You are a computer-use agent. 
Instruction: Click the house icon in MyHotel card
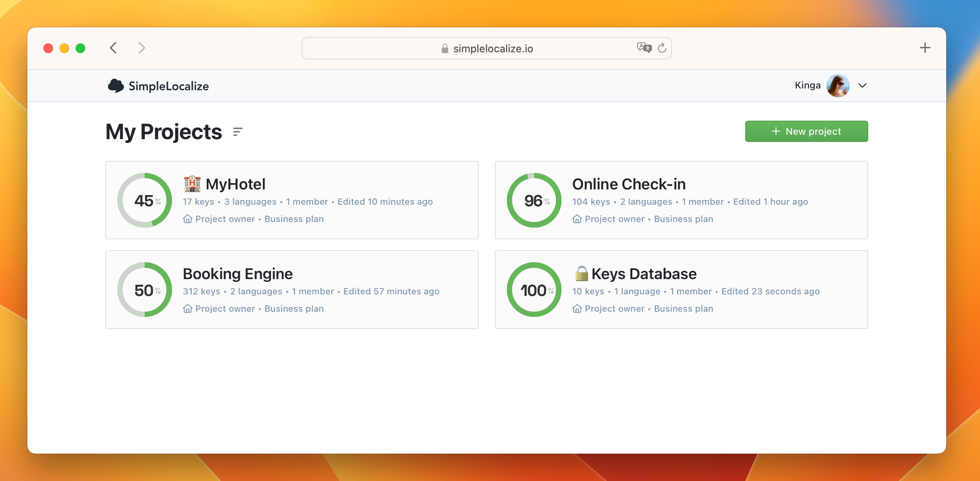[187, 219]
